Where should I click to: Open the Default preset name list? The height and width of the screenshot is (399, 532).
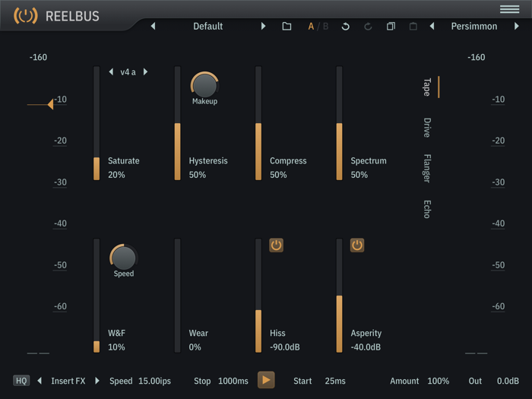pyautogui.click(x=208, y=26)
